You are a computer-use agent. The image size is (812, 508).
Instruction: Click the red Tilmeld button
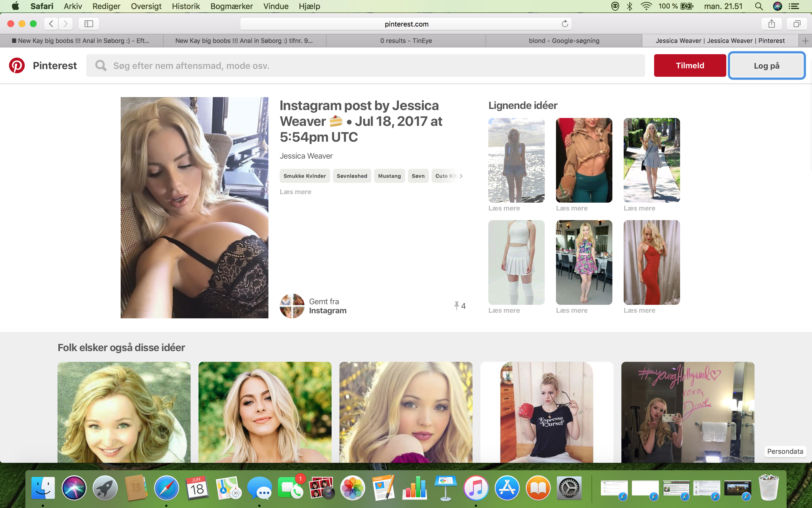[x=690, y=65]
